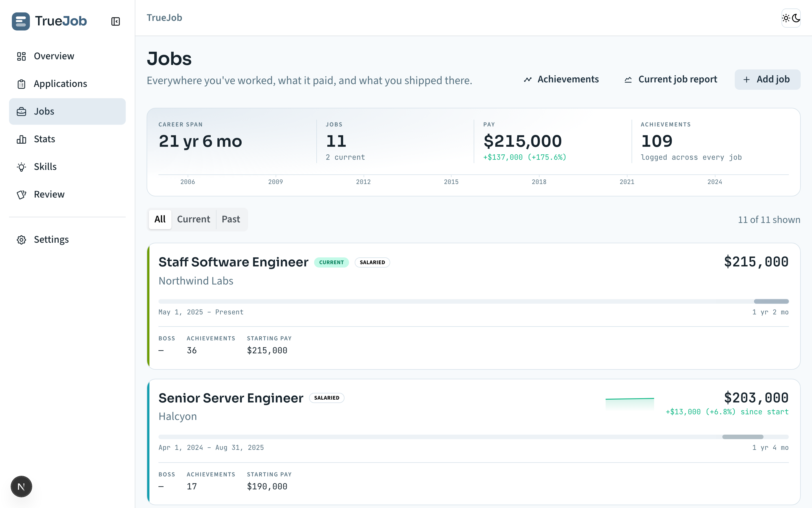Click the Northwind Labs company name

tap(196, 281)
